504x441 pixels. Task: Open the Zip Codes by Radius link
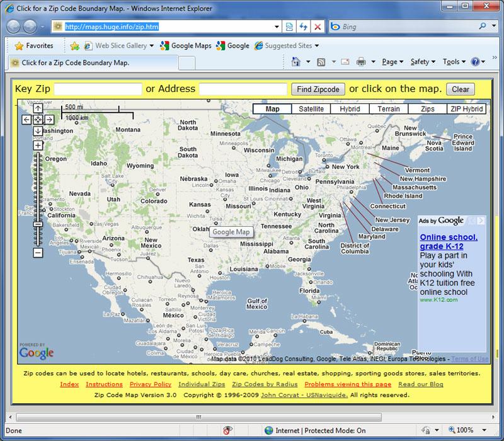265,384
